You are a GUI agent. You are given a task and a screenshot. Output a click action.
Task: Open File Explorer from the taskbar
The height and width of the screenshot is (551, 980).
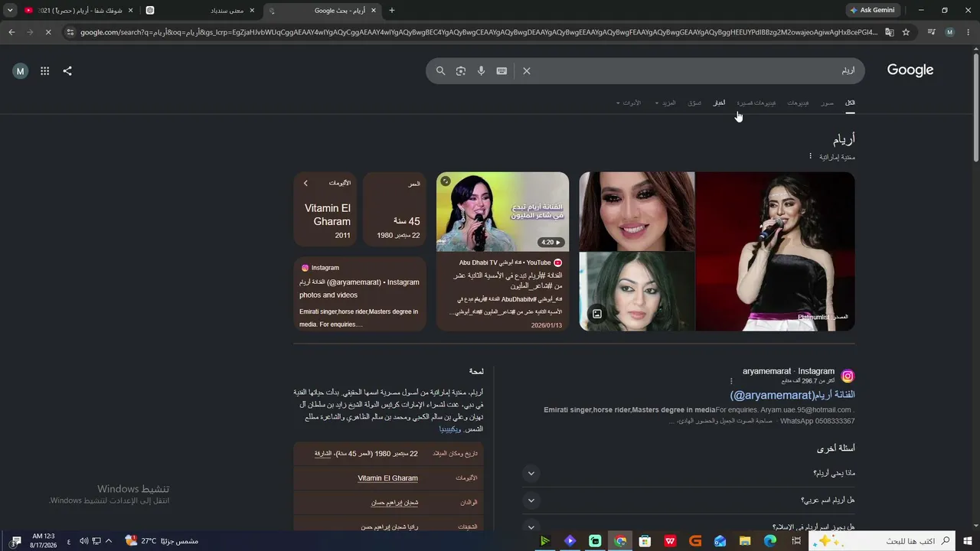point(745,541)
